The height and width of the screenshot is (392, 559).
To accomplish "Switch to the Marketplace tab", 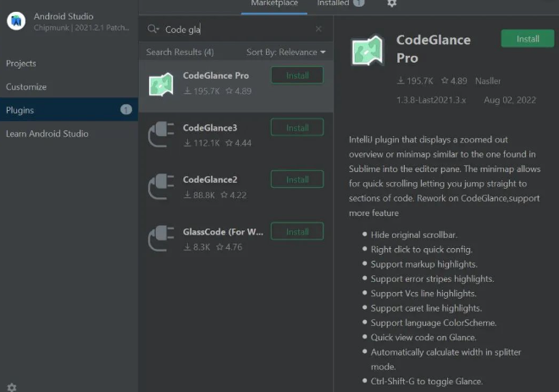I will pos(274,3).
